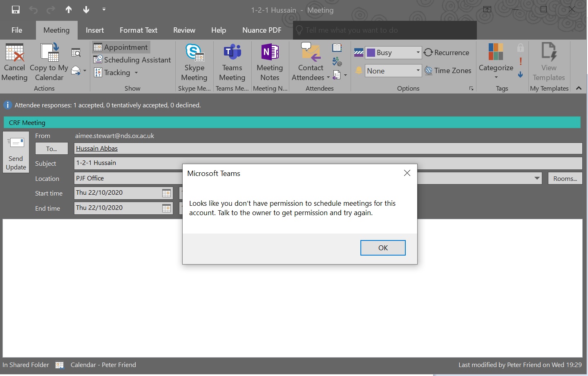This screenshot has height=376, width=588.
Task: Switch to the Insert tab
Action: click(x=95, y=30)
